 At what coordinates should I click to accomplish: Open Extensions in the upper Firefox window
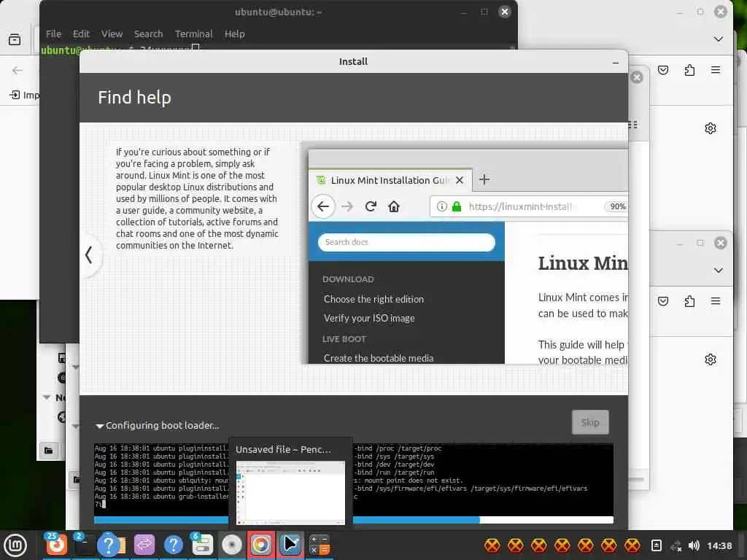coord(689,71)
